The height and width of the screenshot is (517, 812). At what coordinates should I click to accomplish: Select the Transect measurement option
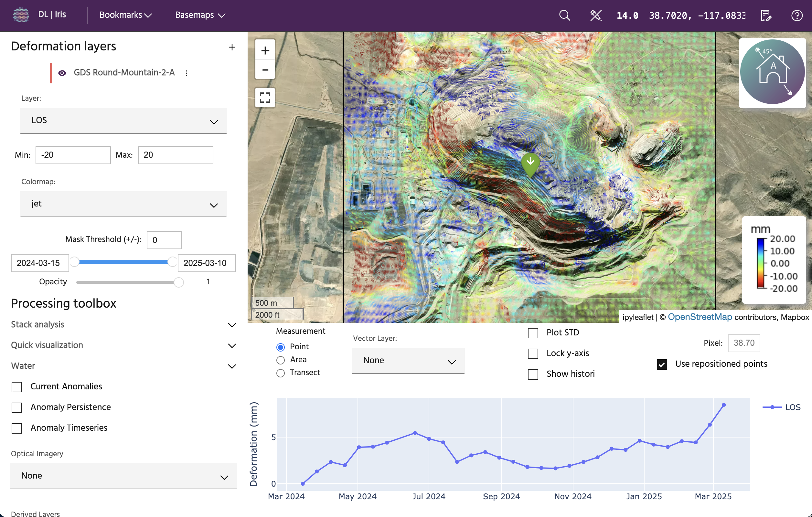pos(280,373)
